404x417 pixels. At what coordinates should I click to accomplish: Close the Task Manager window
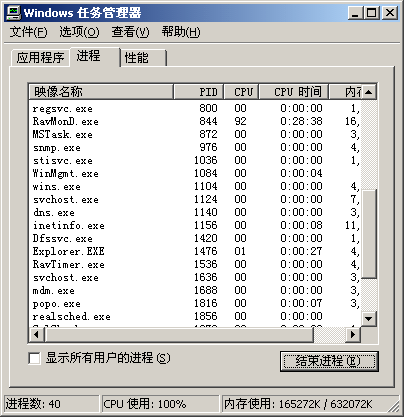[x=389, y=13]
